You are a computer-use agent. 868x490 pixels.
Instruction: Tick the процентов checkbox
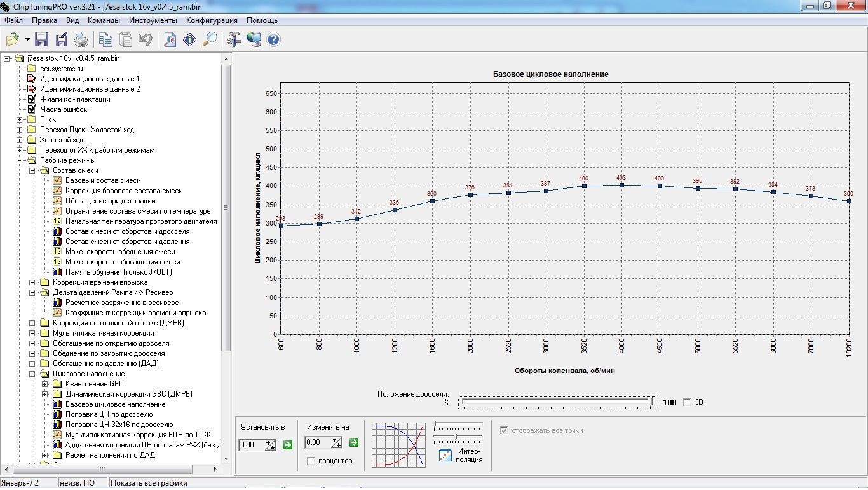click(x=310, y=461)
